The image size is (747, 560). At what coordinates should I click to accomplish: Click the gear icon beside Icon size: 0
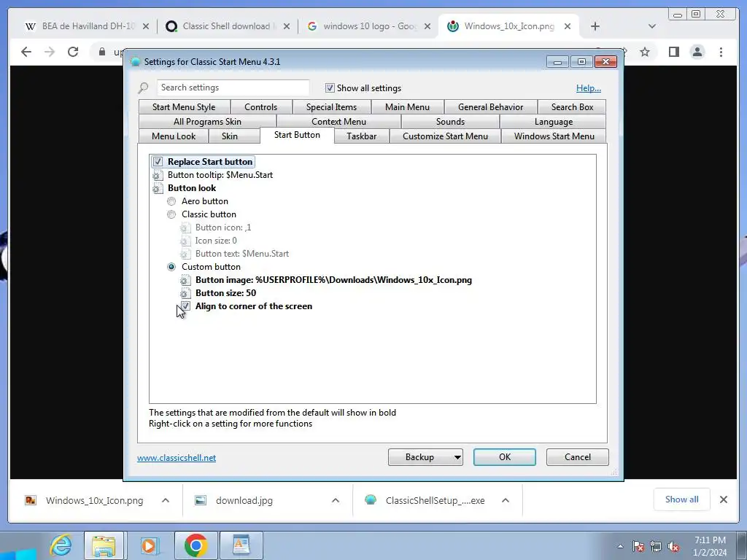pos(185,241)
